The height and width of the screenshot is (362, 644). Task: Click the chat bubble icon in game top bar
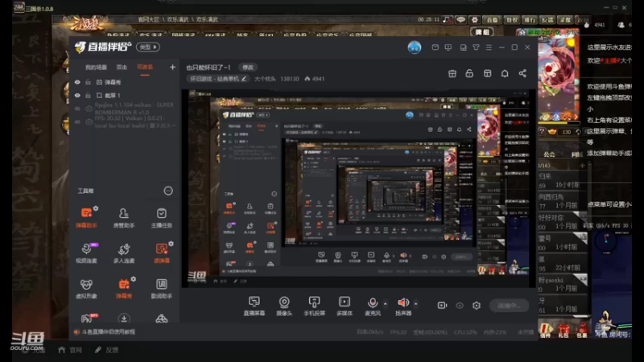(x=460, y=19)
